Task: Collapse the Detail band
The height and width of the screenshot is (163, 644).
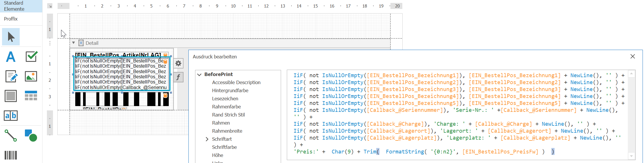Action: [x=74, y=43]
